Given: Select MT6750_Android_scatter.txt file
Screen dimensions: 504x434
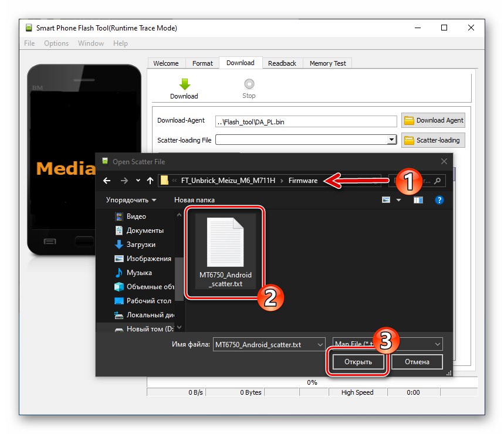Looking at the screenshot, I should pos(225,251).
